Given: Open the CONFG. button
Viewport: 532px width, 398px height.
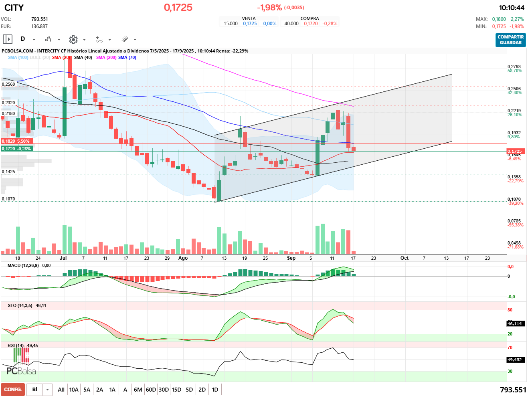Looking at the screenshot, I should coord(13,390).
